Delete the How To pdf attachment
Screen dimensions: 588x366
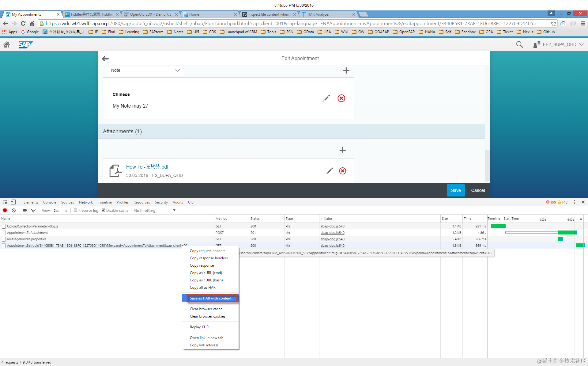[342, 171]
